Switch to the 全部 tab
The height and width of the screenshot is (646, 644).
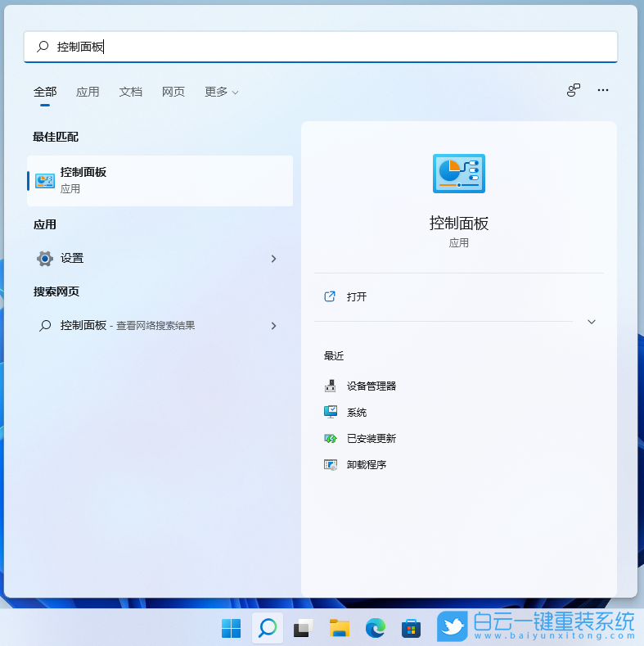click(x=45, y=92)
